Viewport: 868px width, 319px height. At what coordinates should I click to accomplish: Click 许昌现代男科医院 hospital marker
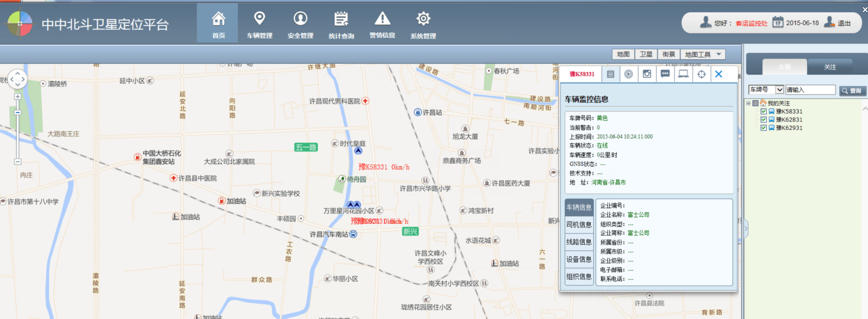365,101
